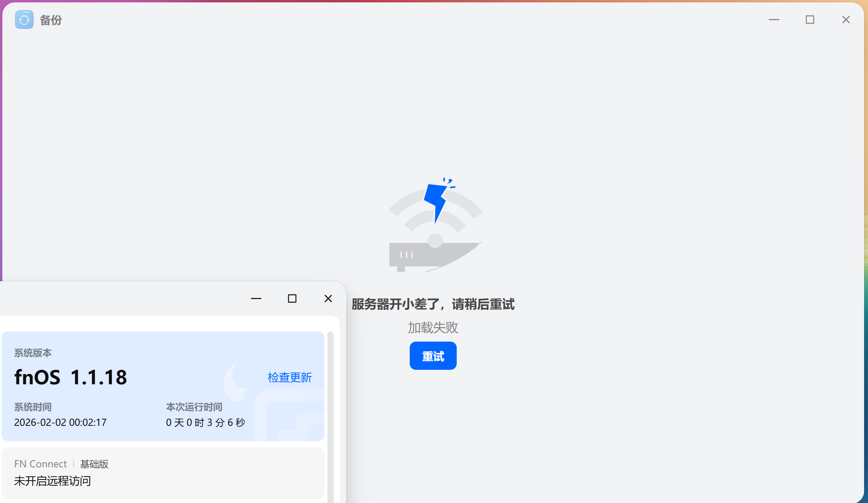Click the 重试 retry button
This screenshot has width=868, height=503.
432,356
